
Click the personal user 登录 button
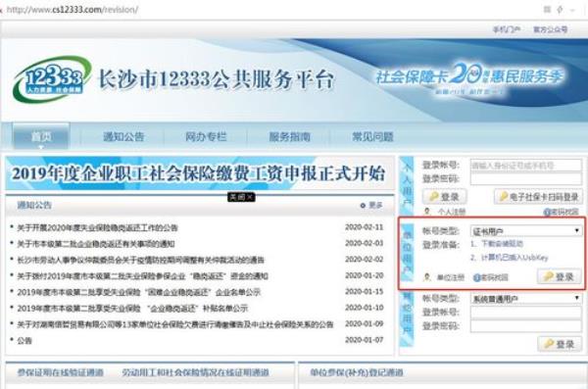[445, 197]
